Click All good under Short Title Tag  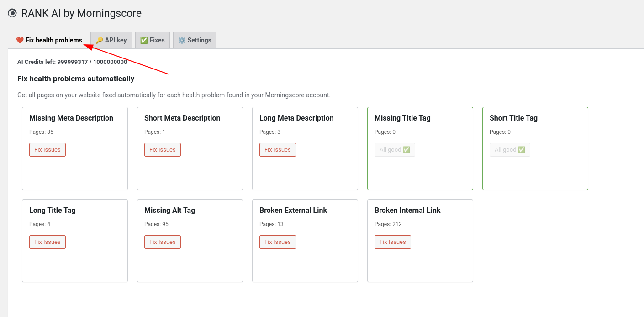pyautogui.click(x=510, y=150)
